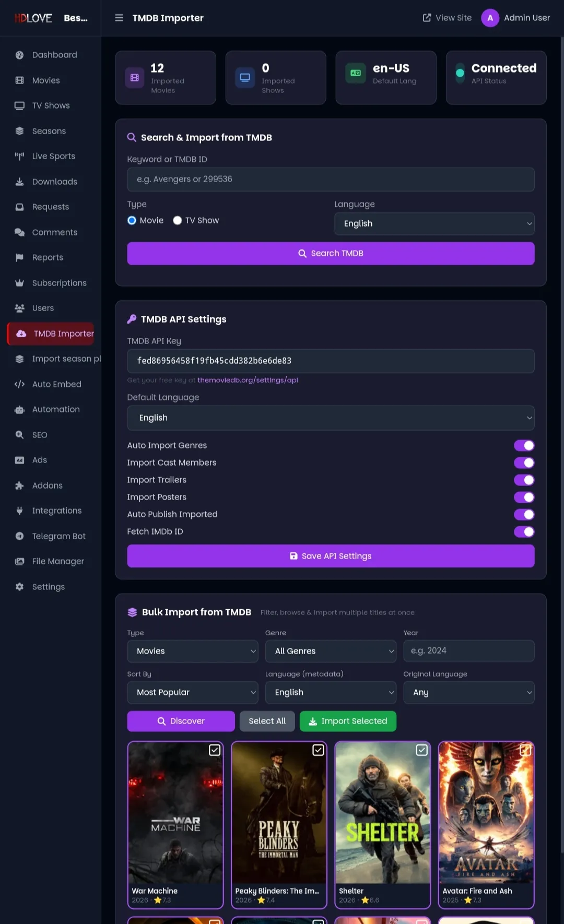The height and width of the screenshot is (924, 564).
Task: Open the Default Language dropdown
Action: pos(331,418)
